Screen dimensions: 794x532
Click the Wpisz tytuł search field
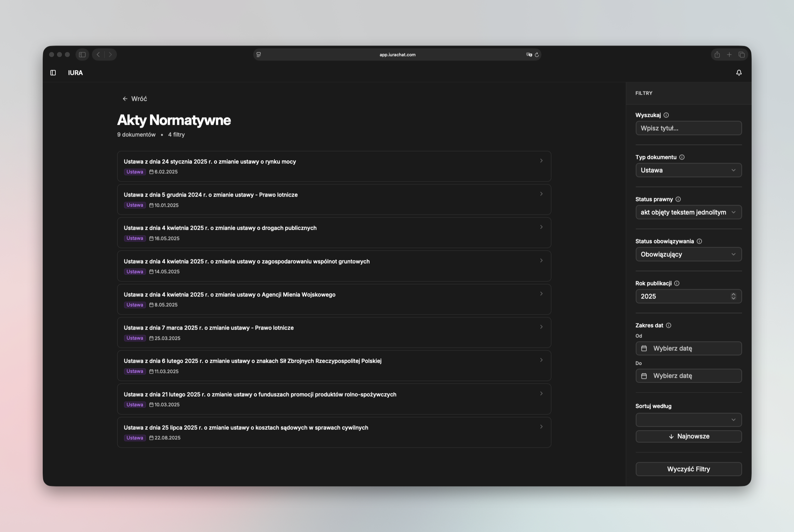pyautogui.click(x=688, y=128)
